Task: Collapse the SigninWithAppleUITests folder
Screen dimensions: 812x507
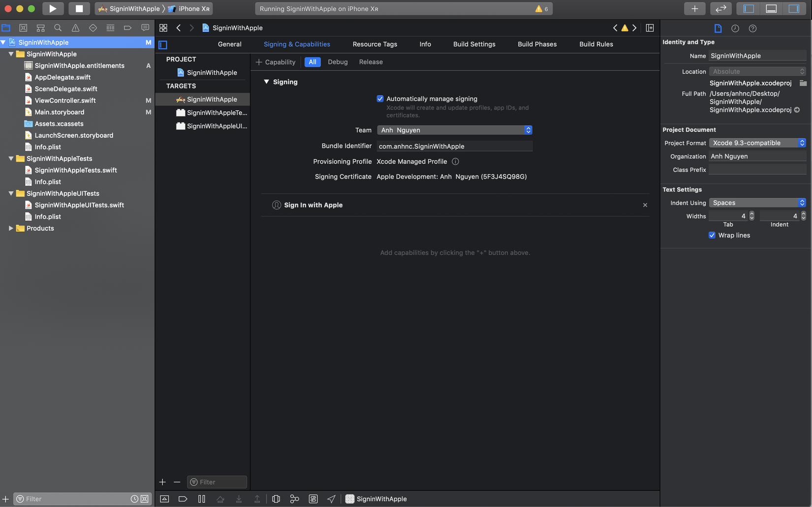Action: point(11,194)
